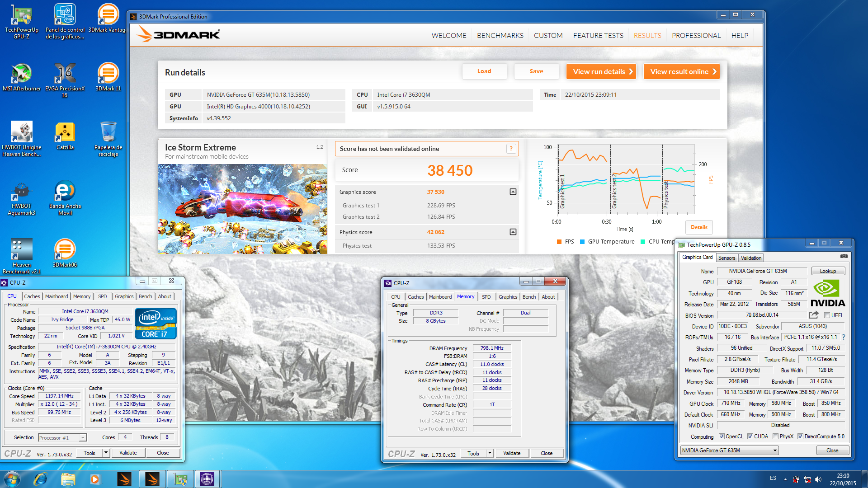This screenshot has height=488, width=868.
Task: Click Tools button in left CPU-Z
Action: pyautogui.click(x=90, y=453)
